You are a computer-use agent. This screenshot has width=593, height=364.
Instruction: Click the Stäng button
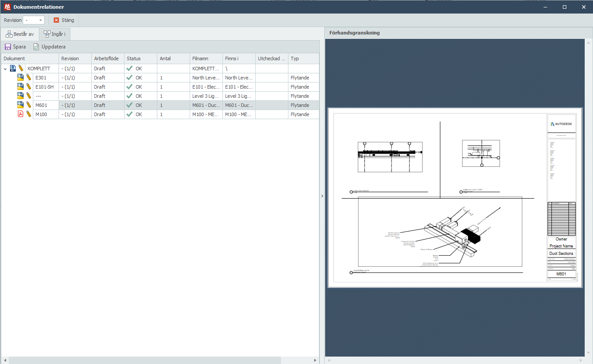64,20
